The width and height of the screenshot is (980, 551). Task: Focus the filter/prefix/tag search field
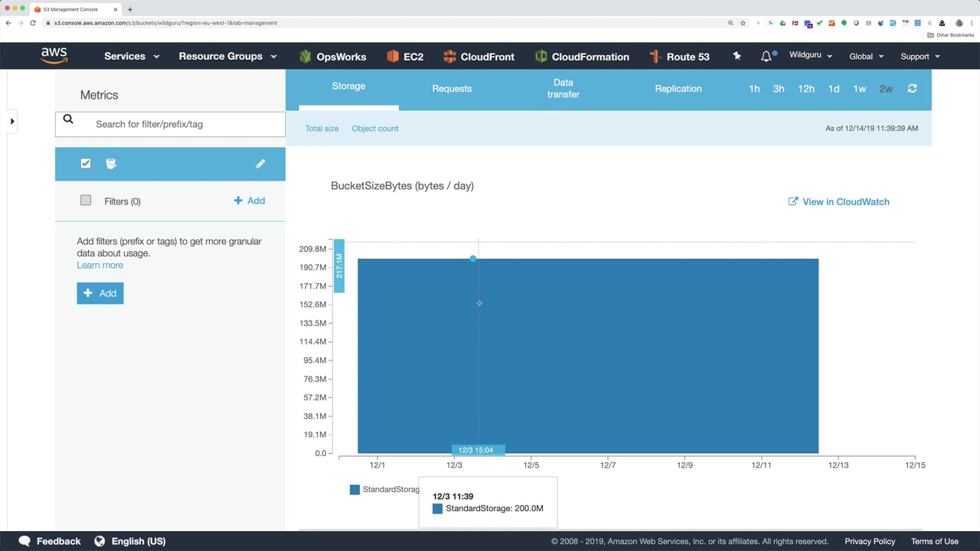pos(170,124)
